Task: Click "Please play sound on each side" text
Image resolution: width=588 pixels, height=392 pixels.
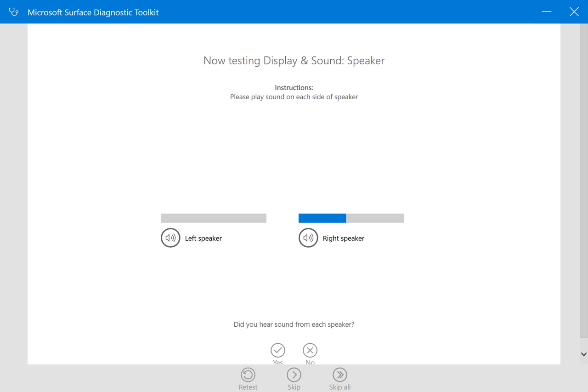Action: (294, 97)
